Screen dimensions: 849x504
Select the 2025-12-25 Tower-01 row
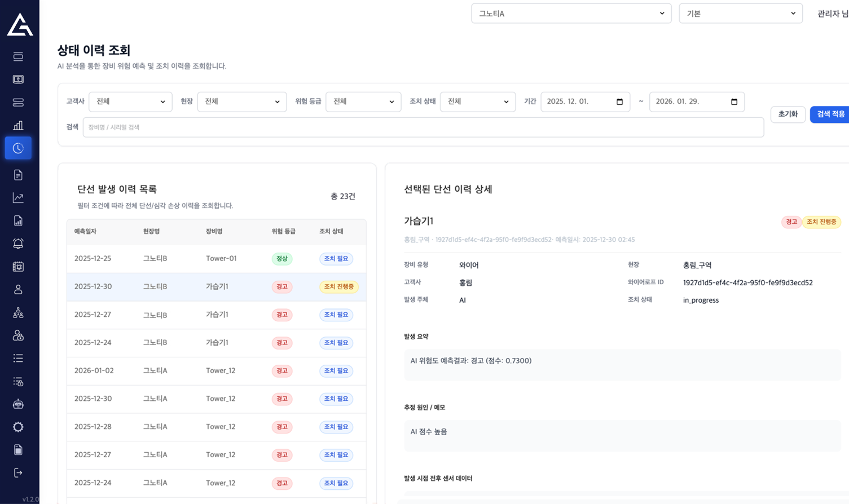(216, 259)
